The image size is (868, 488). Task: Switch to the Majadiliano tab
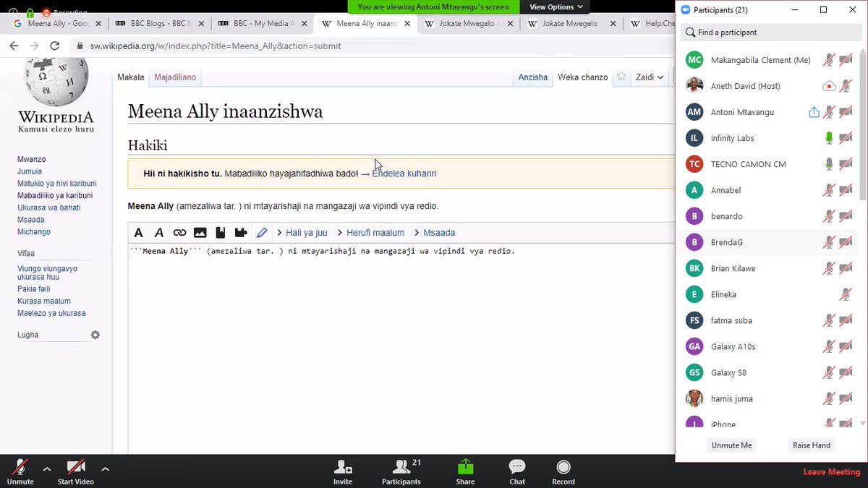(174, 76)
